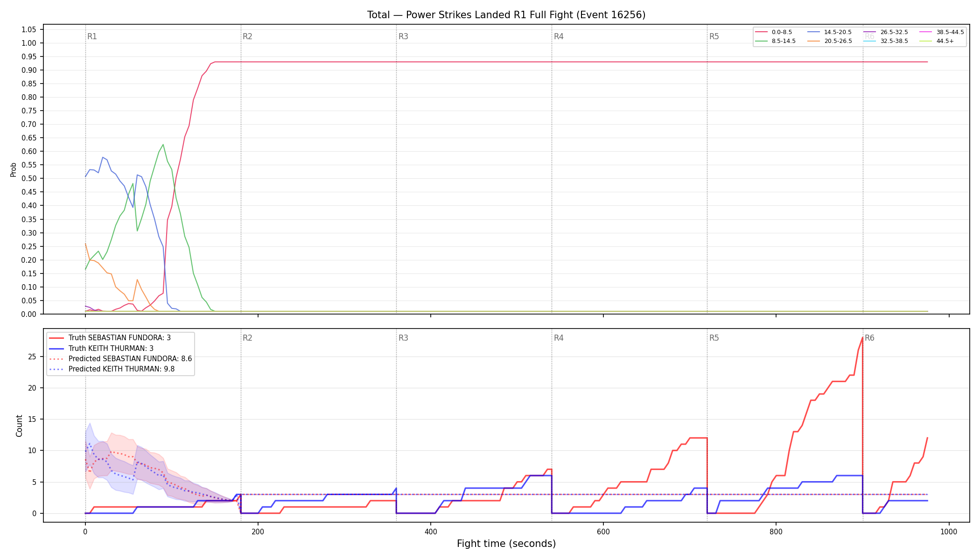Click the 800 tick on the fight time axis
980x560 pixels.
776,532
